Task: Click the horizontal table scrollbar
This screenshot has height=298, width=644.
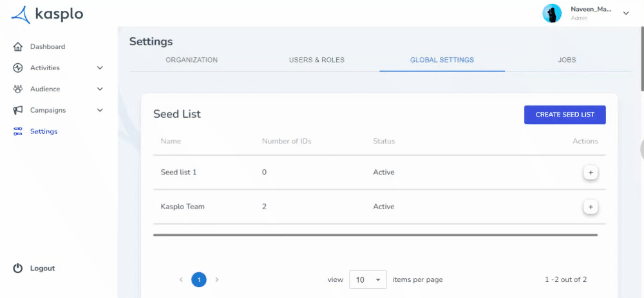Action: coord(375,235)
